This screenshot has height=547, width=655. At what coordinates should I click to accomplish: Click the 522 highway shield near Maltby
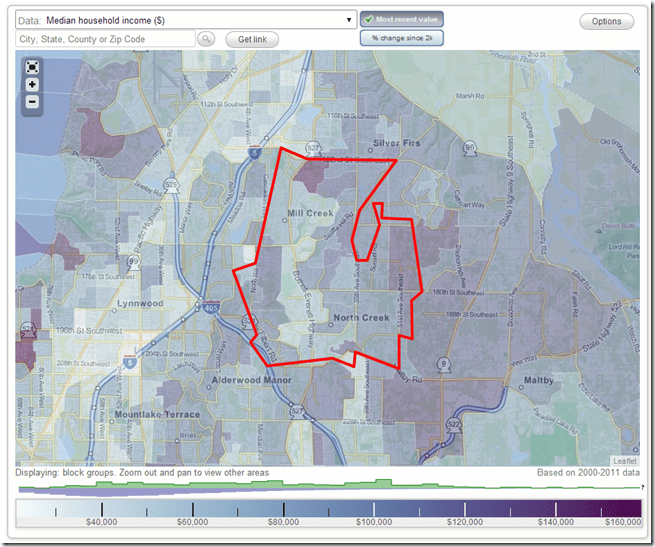point(454,425)
